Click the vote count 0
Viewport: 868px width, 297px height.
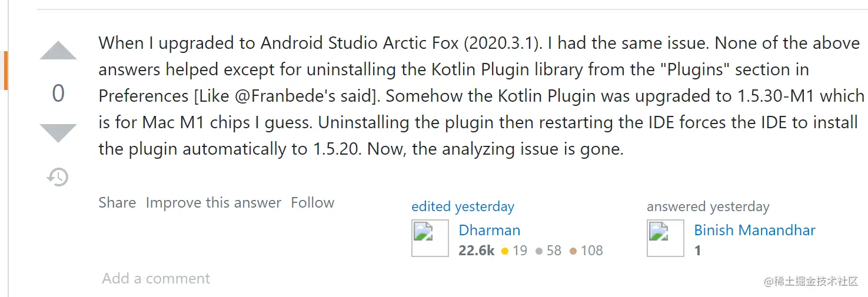click(x=58, y=94)
